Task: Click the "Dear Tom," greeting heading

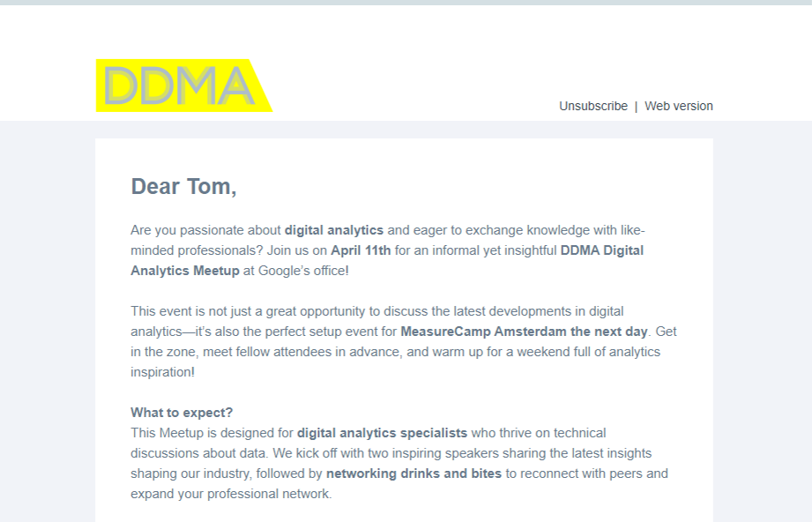Action: click(183, 187)
